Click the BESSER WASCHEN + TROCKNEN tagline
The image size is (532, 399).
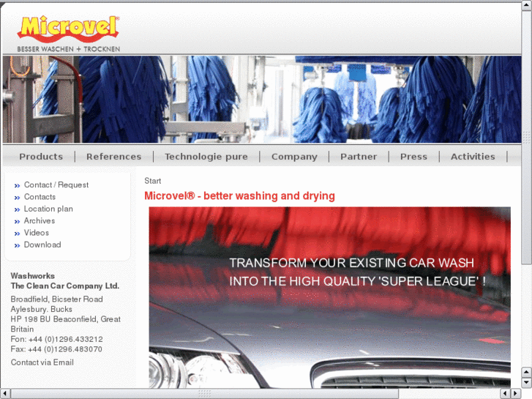coord(69,49)
